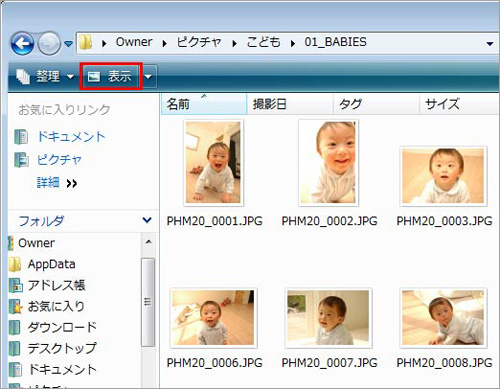Screen dimensions: 500x389
Task: Sort by the 名前 column header
Action: click(204, 104)
